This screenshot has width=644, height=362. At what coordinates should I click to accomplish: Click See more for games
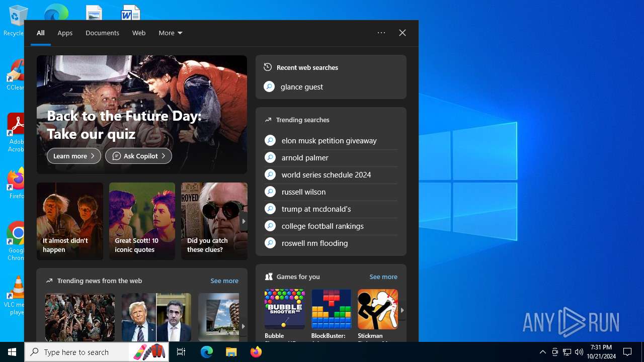pos(383,277)
